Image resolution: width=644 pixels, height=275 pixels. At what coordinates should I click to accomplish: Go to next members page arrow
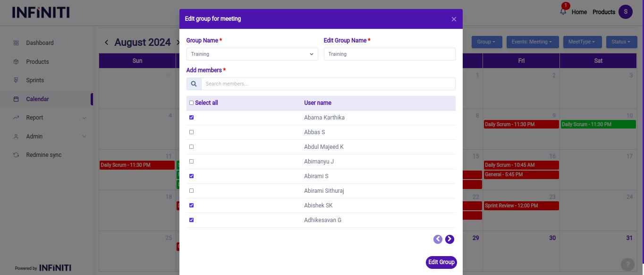[449, 239]
